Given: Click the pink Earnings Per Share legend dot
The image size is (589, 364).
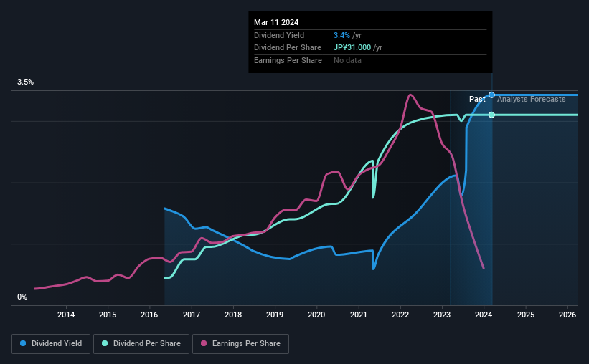Looking at the screenshot, I should tap(204, 343).
